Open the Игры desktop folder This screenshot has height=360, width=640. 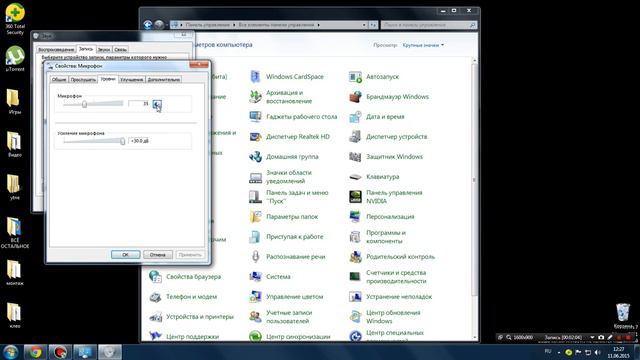click(14, 102)
